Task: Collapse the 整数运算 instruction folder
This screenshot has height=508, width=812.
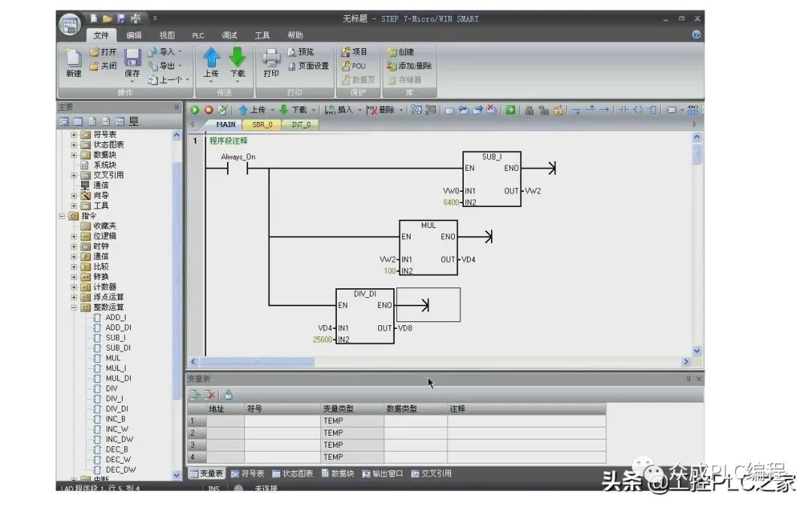Action: [x=74, y=307]
